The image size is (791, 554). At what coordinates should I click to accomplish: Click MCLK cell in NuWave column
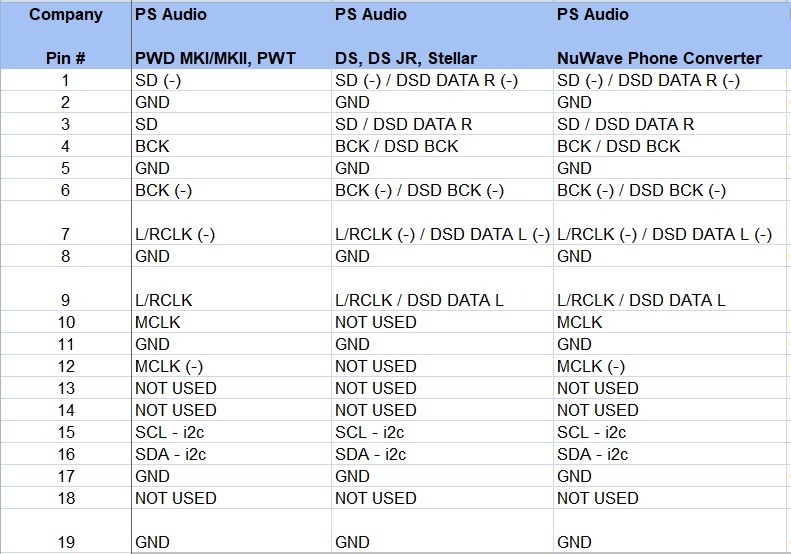pyautogui.click(x=670, y=322)
